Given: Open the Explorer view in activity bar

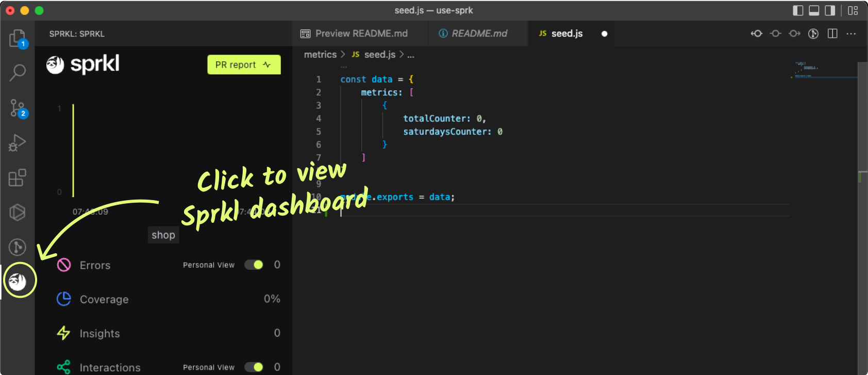Looking at the screenshot, I should point(17,38).
